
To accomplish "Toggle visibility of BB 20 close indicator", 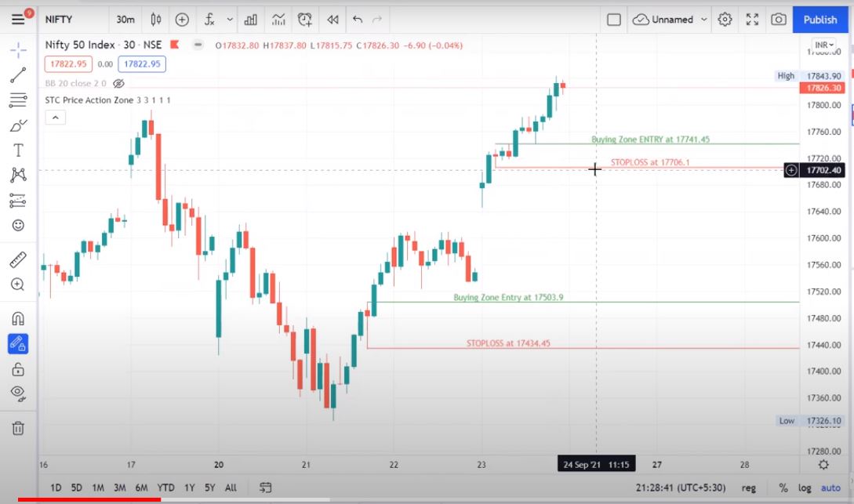I will coord(118,83).
